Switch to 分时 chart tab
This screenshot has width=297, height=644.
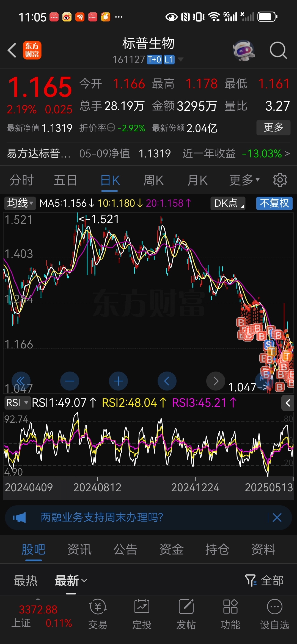click(22, 181)
